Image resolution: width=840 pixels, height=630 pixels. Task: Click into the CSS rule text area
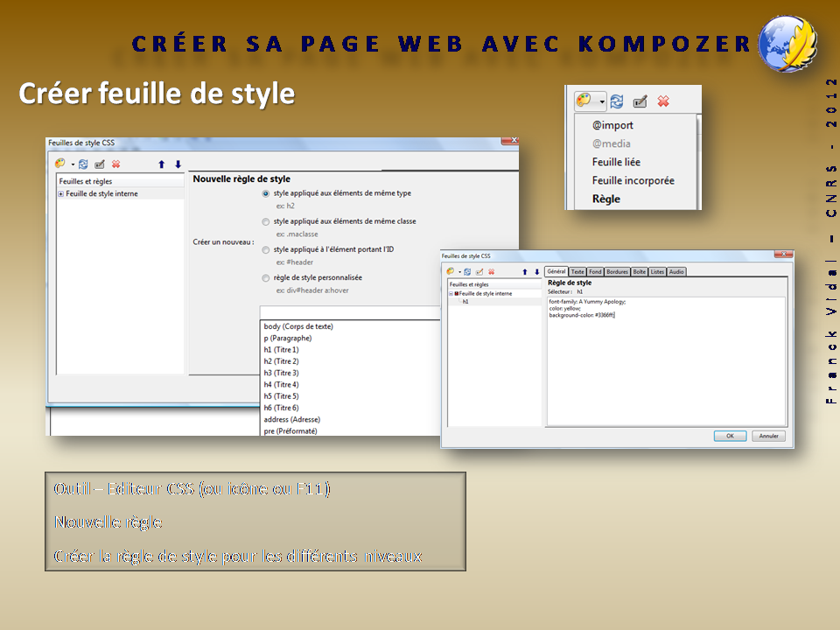[666, 361]
